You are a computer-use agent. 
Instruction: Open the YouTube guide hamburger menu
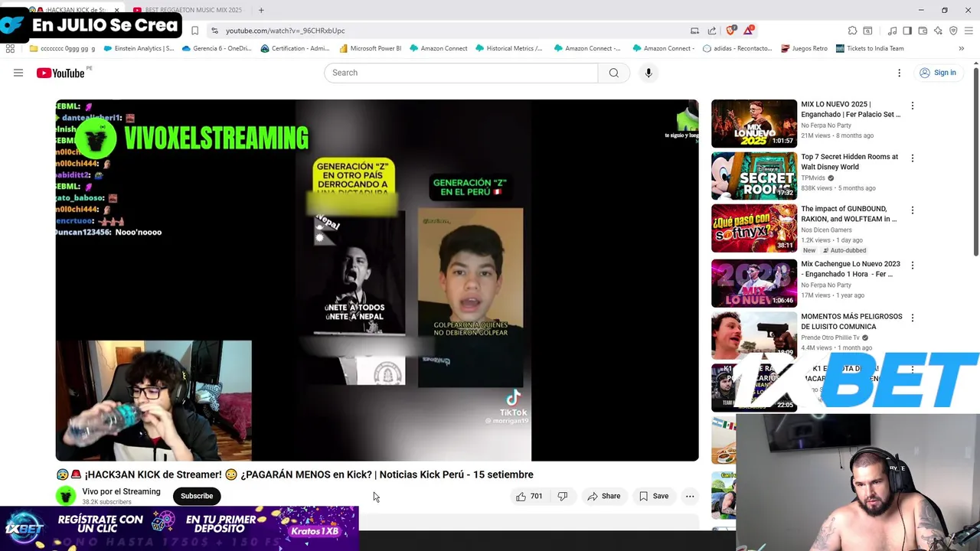(18, 73)
